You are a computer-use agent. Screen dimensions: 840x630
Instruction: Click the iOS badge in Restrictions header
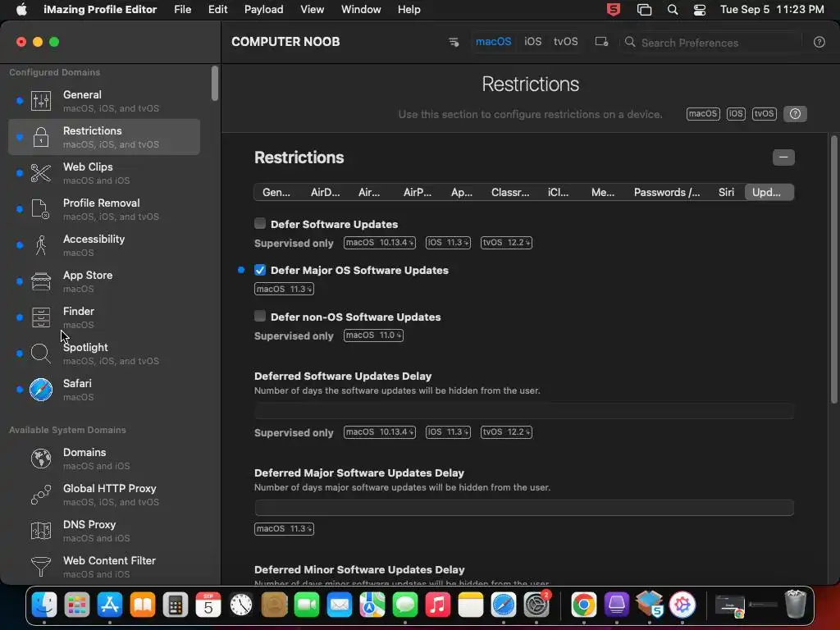pos(736,113)
